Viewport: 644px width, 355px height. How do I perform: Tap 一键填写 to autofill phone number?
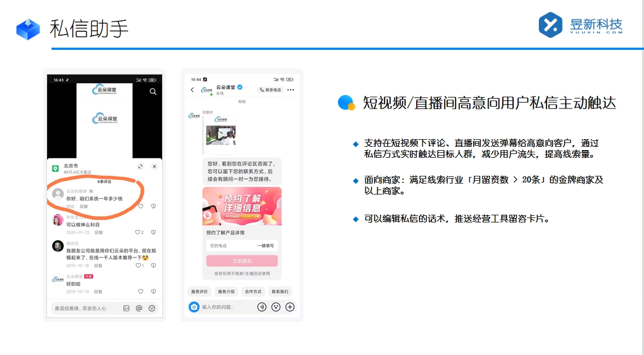[265, 246]
